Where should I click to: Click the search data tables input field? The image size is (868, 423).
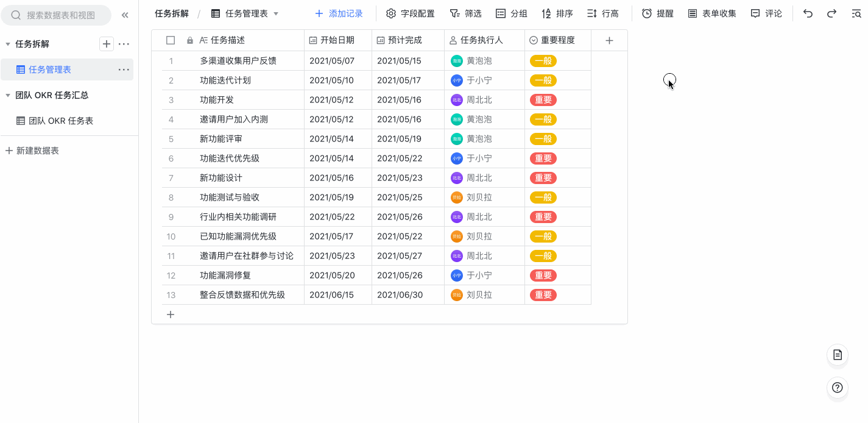click(61, 15)
